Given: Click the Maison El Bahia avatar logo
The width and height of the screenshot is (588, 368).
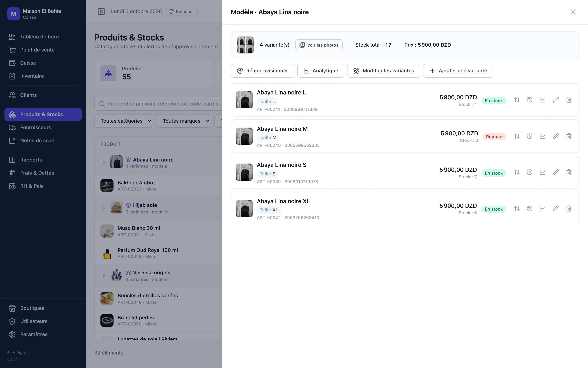Looking at the screenshot, I should point(14,14).
